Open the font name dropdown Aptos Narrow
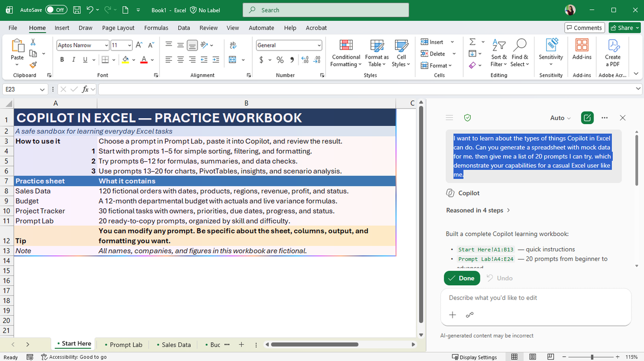Screen dimensions: 644x361 pyautogui.click(x=107, y=45)
